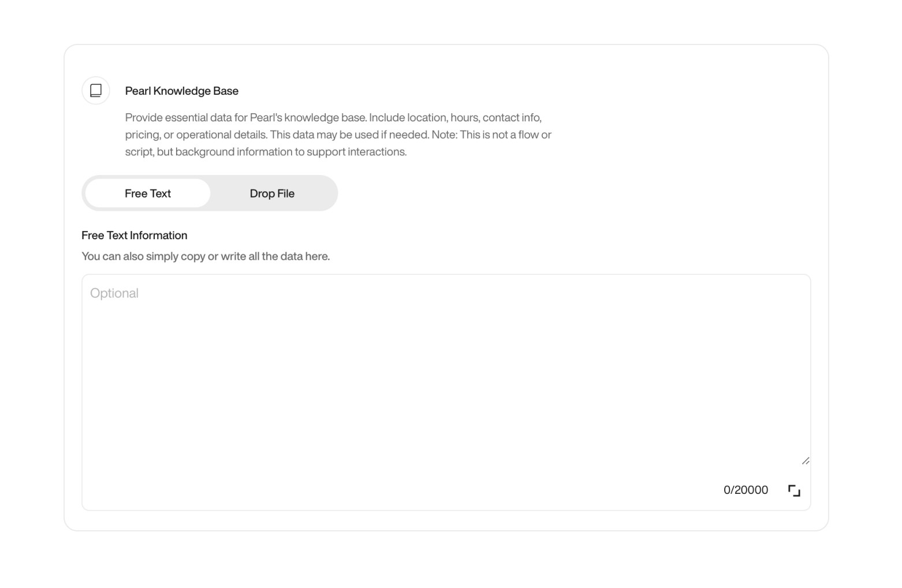Click the 0/20000 character counter

tap(745, 490)
